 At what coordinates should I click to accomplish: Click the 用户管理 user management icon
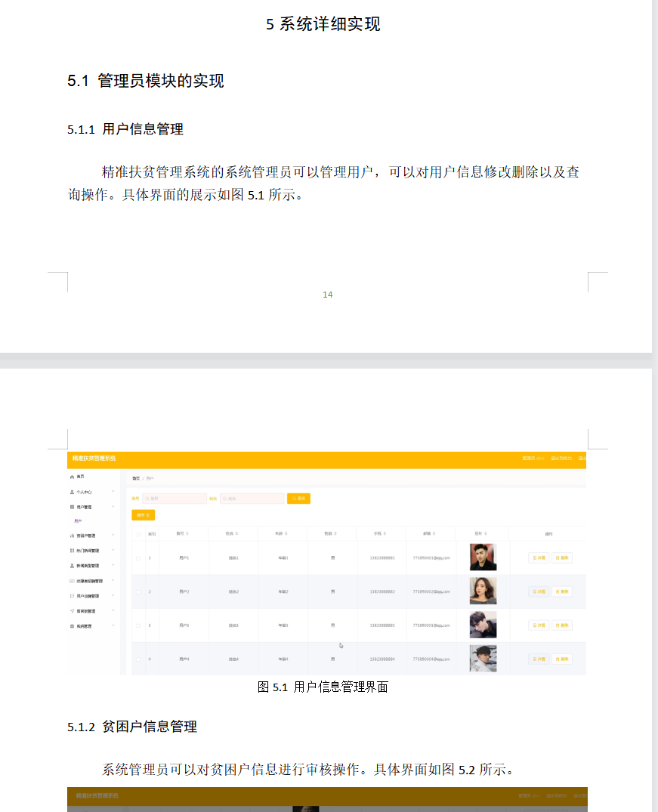[72, 505]
